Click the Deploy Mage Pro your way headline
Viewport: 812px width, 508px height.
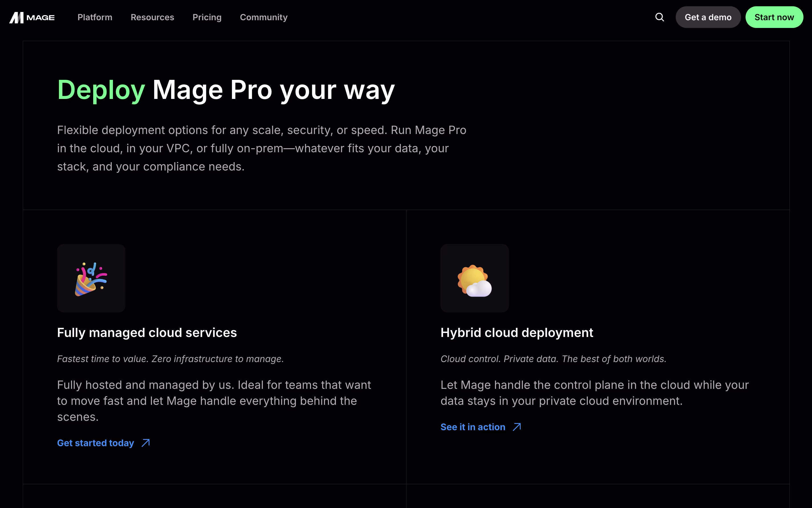[x=226, y=90]
